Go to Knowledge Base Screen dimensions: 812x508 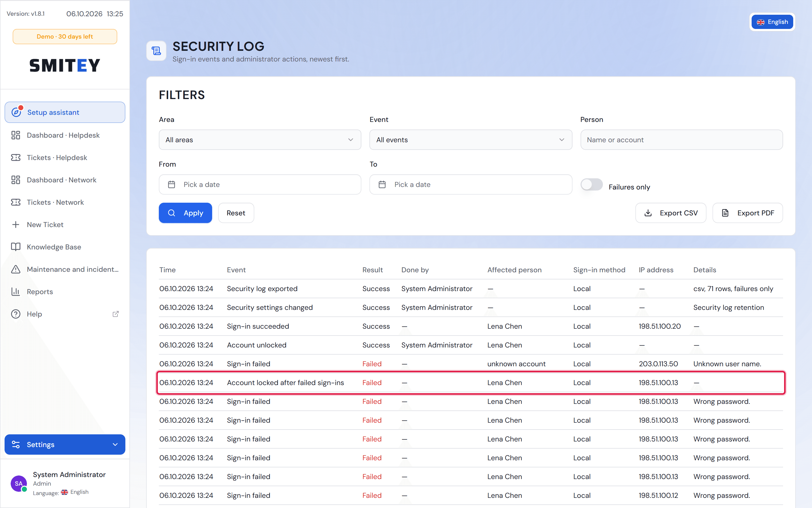click(65, 247)
